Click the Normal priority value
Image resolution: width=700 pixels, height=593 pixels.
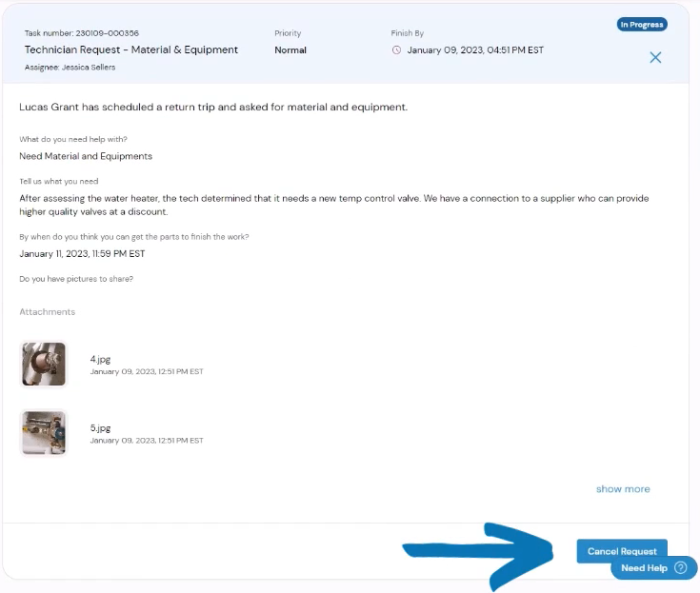pyautogui.click(x=290, y=50)
